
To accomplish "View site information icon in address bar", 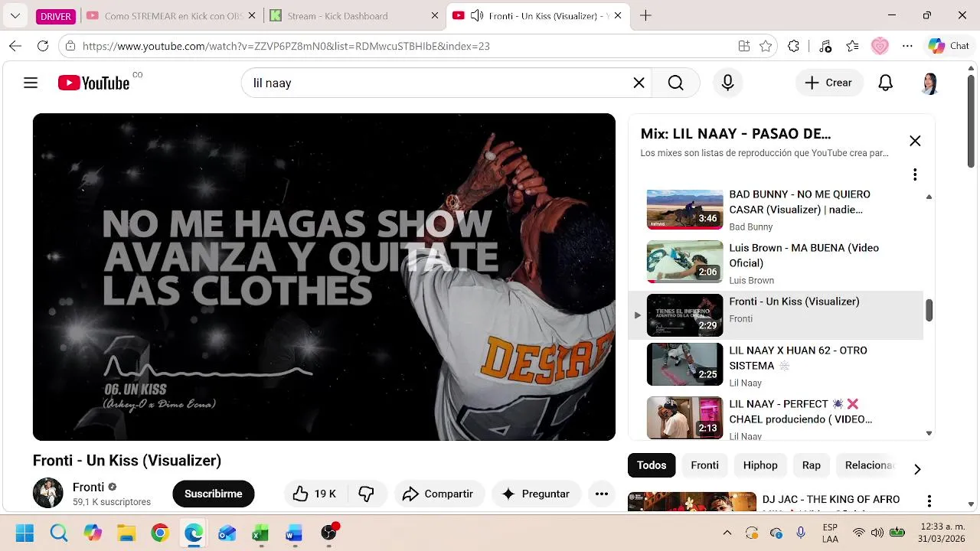I will pyautogui.click(x=70, y=46).
